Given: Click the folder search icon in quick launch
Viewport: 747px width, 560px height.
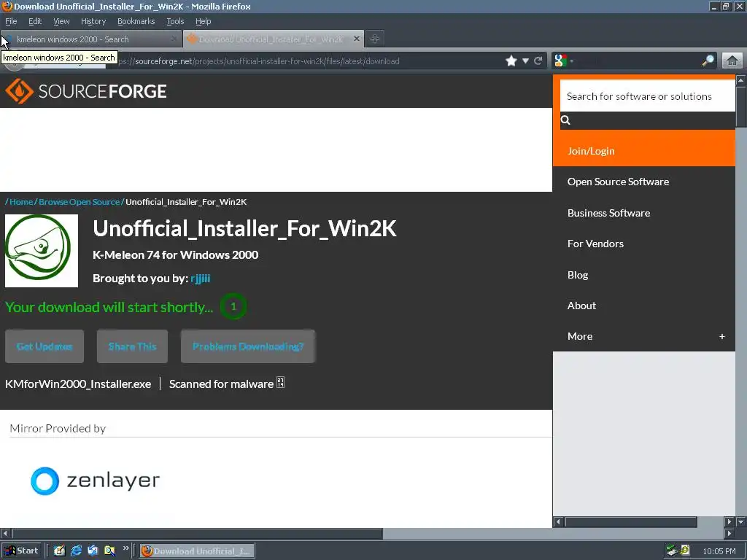Looking at the screenshot, I should 109,551.
